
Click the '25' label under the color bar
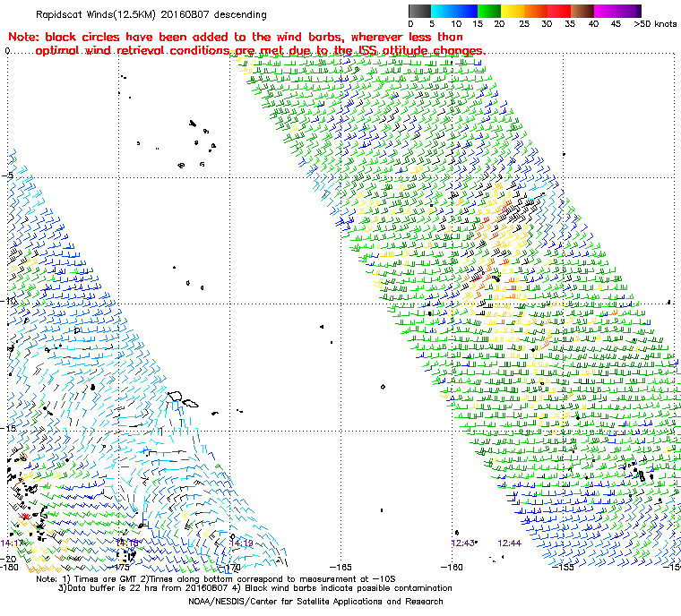tap(524, 24)
